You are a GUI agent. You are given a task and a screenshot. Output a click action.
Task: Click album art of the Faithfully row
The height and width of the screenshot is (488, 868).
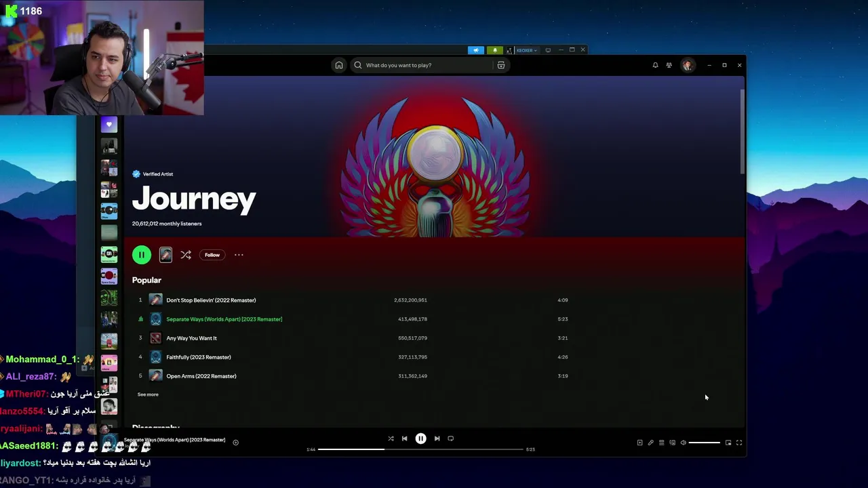tap(155, 357)
